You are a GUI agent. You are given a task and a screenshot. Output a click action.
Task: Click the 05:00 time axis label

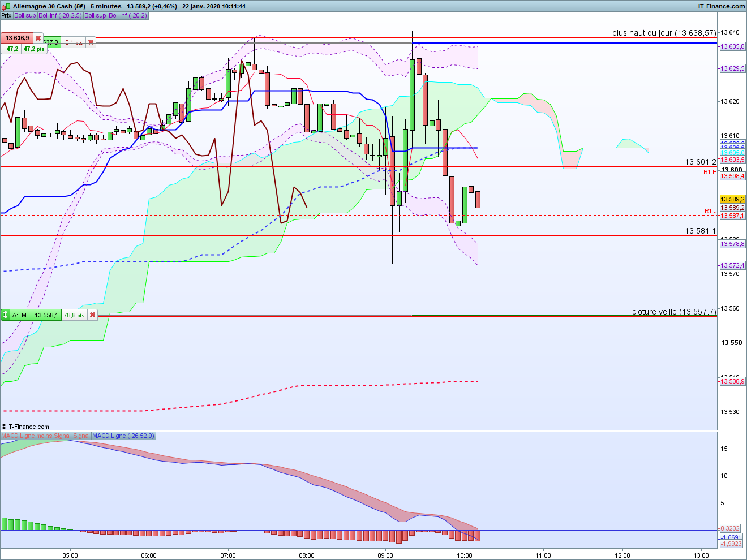pos(70,555)
